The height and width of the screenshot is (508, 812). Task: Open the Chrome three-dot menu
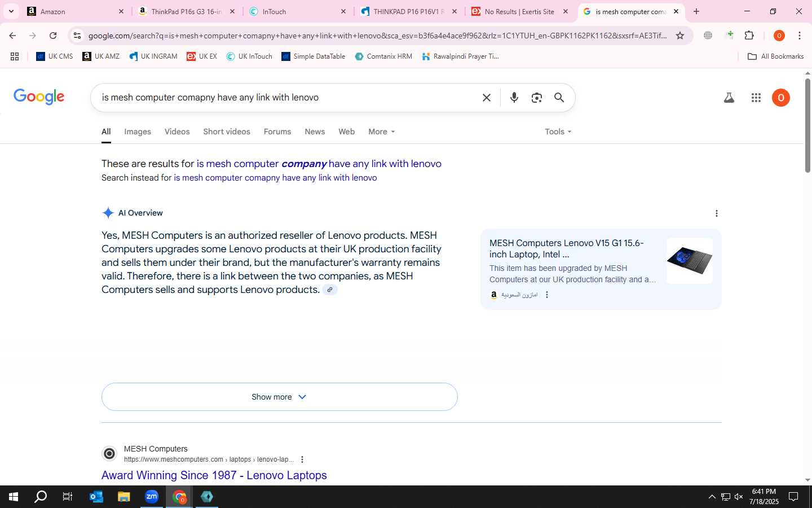coord(800,36)
